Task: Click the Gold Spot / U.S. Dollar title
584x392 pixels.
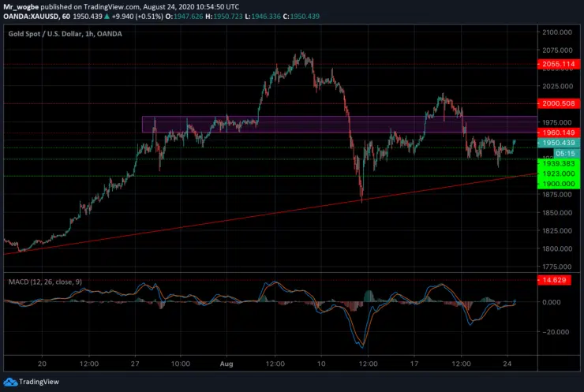Action: (46, 32)
